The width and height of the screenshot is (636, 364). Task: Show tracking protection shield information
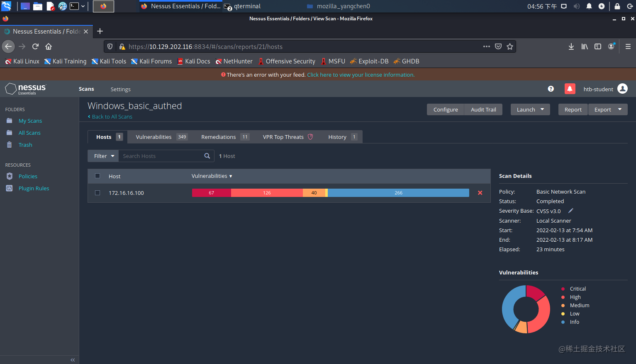click(110, 46)
